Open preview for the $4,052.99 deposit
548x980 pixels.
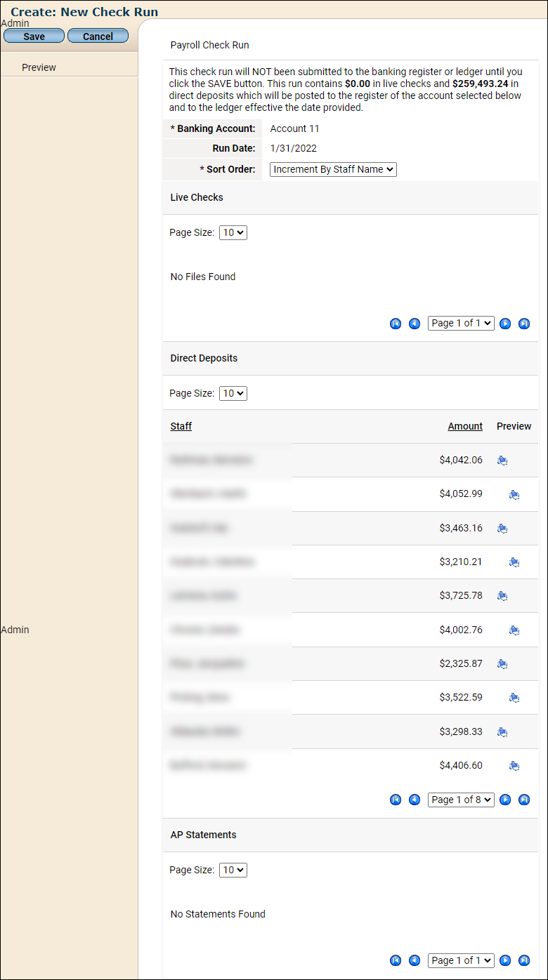[x=514, y=494]
